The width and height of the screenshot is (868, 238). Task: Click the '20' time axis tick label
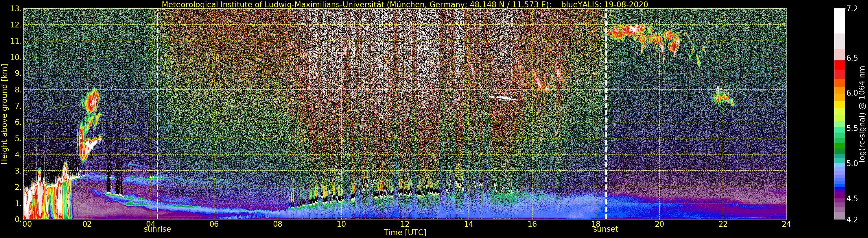659,224
